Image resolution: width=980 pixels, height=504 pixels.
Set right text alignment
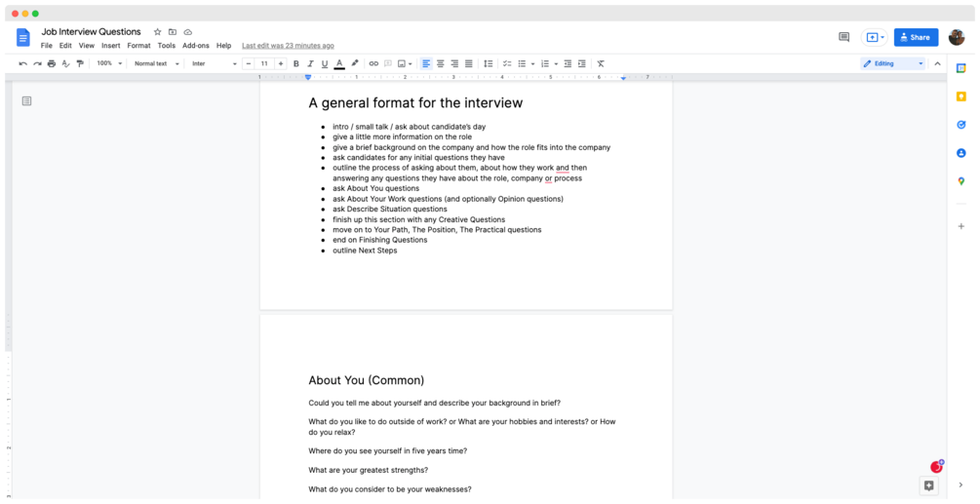(454, 63)
